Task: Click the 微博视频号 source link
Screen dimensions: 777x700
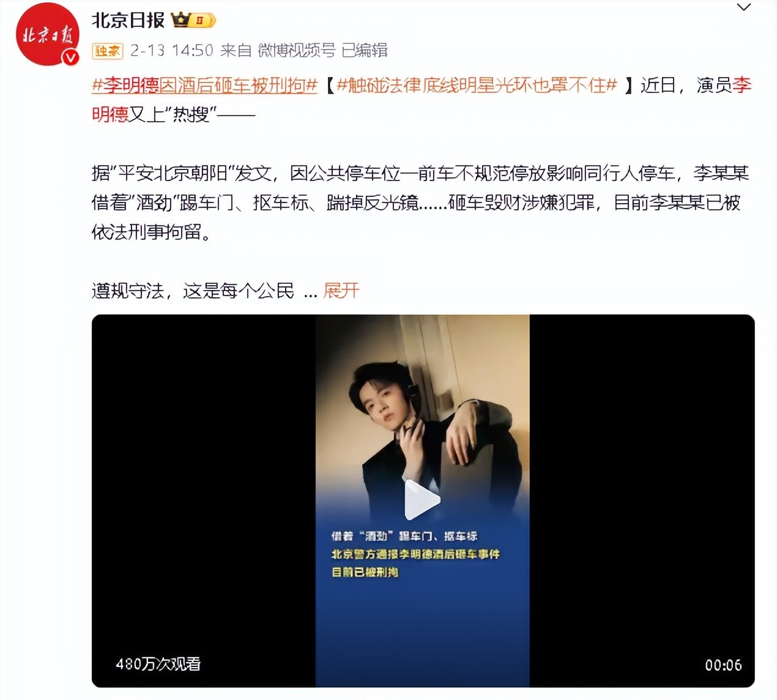Action: coord(296,51)
